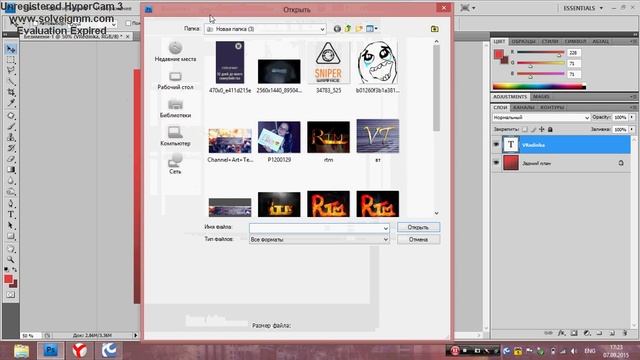Create a new layer icon

point(612,333)
